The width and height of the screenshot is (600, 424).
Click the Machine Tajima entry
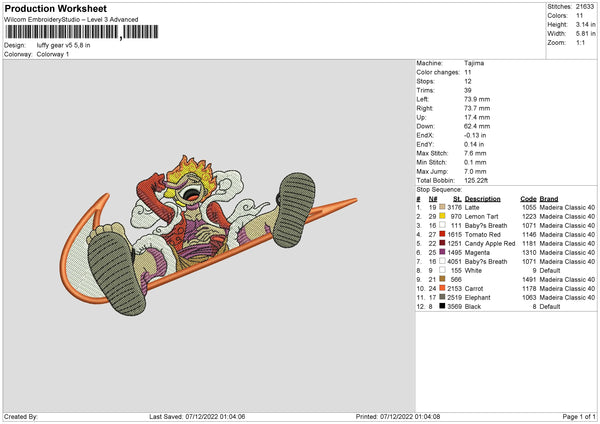point(450,63)
